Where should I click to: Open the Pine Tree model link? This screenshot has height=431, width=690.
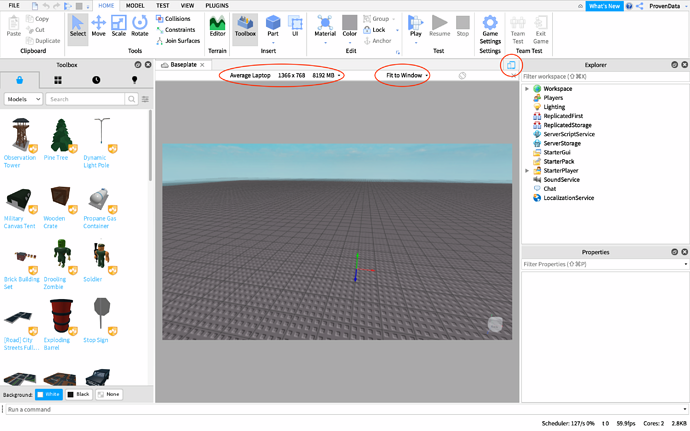(56, 158)
